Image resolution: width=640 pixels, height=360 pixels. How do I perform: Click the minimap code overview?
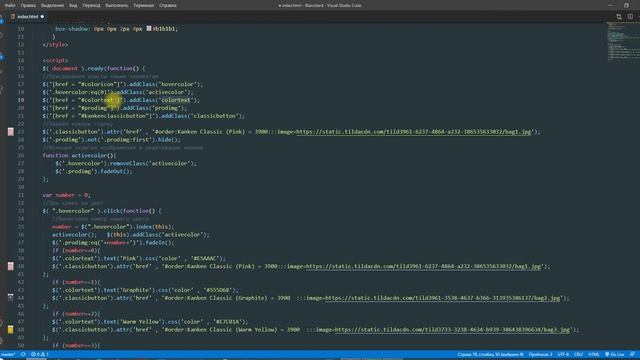[622, 42]
